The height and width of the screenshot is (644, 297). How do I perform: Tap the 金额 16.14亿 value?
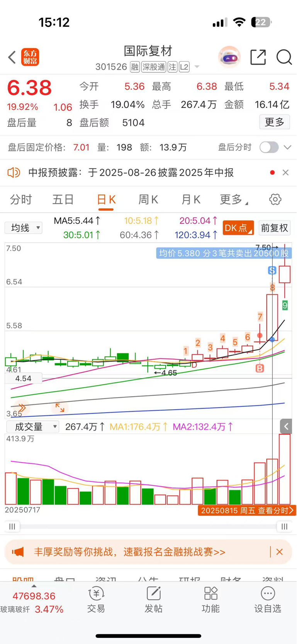coord(272,104)
